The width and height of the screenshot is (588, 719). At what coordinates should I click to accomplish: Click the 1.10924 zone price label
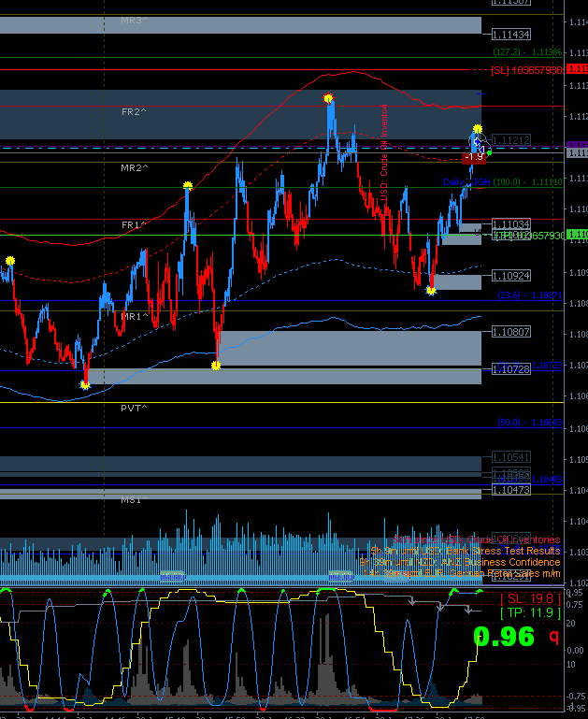point(511,276)
